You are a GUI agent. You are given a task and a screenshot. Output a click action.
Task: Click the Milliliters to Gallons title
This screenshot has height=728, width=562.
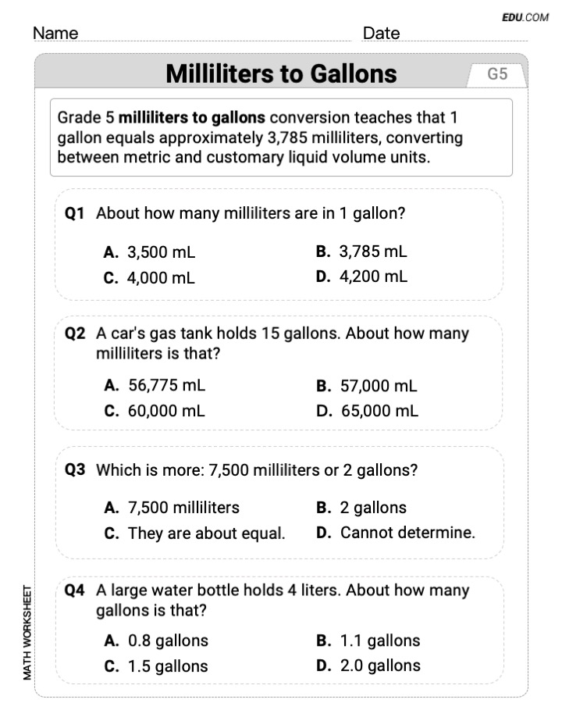tap(281, 74)
